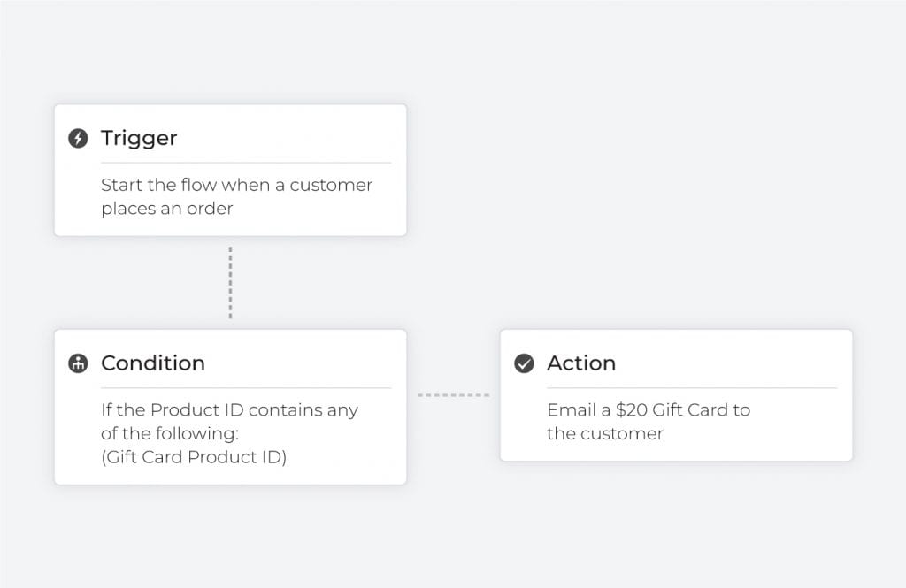Image resolution: width=906 pixels, height=588 pixels.
Task: Open the Action card
Action: point(676,395)
